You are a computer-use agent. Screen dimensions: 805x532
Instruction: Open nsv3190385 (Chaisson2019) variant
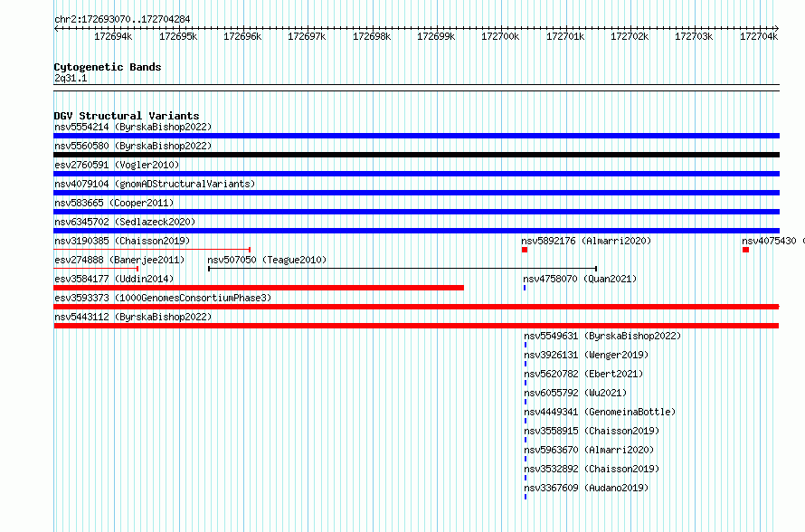click(122, 241)
